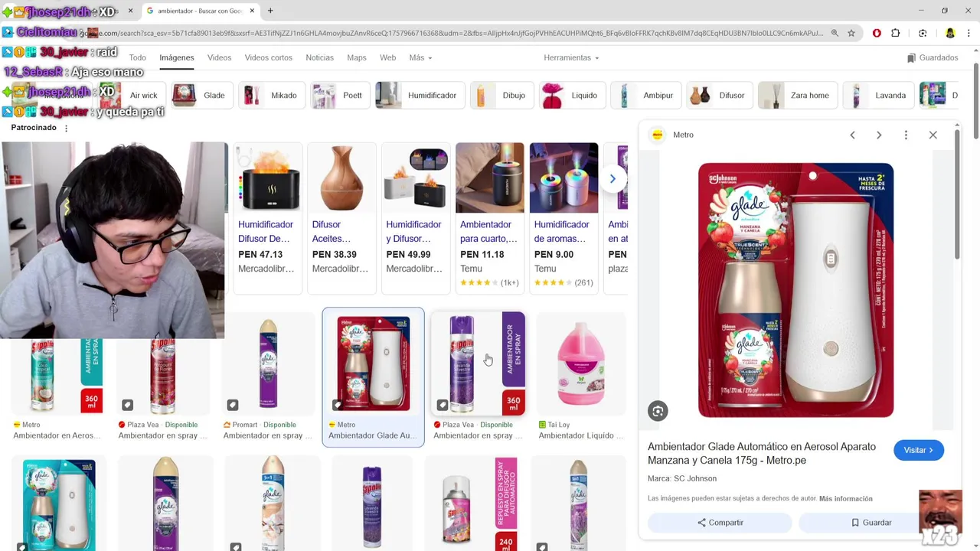Click the Google Lens icon on the Glade preview
The height and width of the screenshot is (551, 980).
click(658, 411)
